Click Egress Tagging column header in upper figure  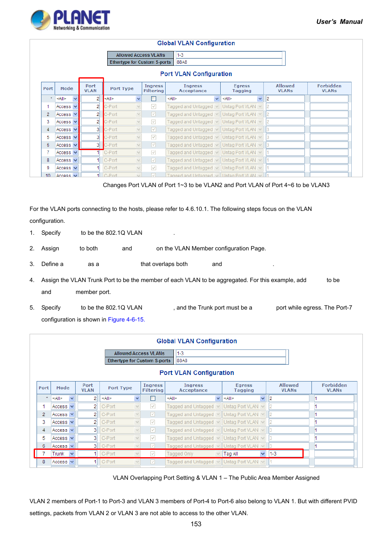(x=242, y=88)
